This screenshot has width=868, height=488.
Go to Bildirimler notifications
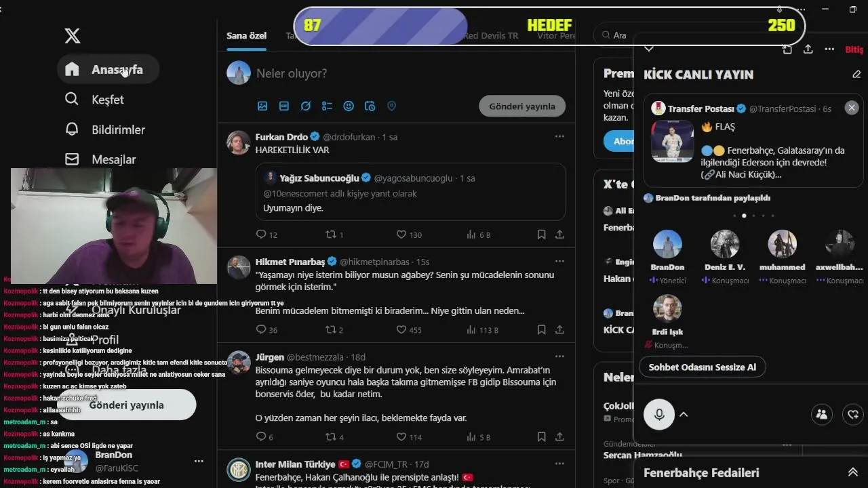tap(104, 129)
